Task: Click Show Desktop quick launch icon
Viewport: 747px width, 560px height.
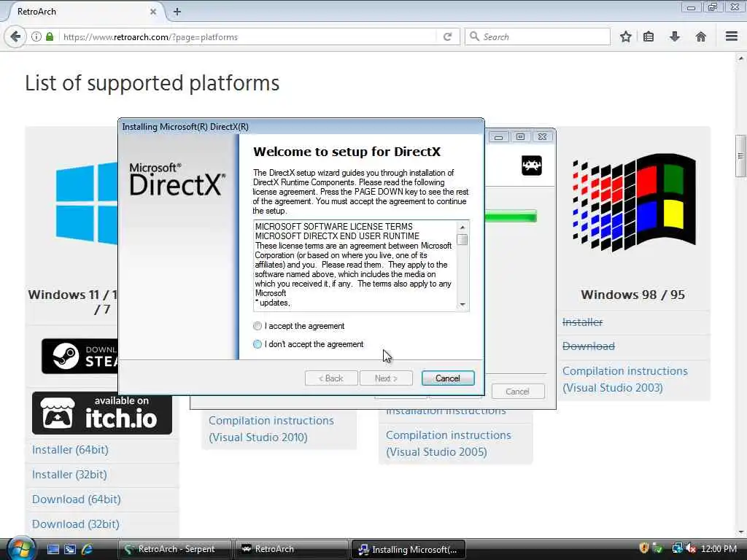Action: (x=53, y=549)
